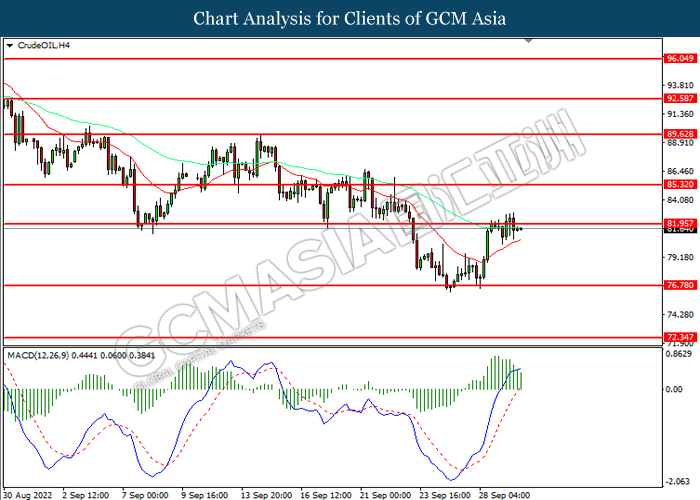Select the MACD(12,26,9) indicator label
700x500 pixels.
81,356
